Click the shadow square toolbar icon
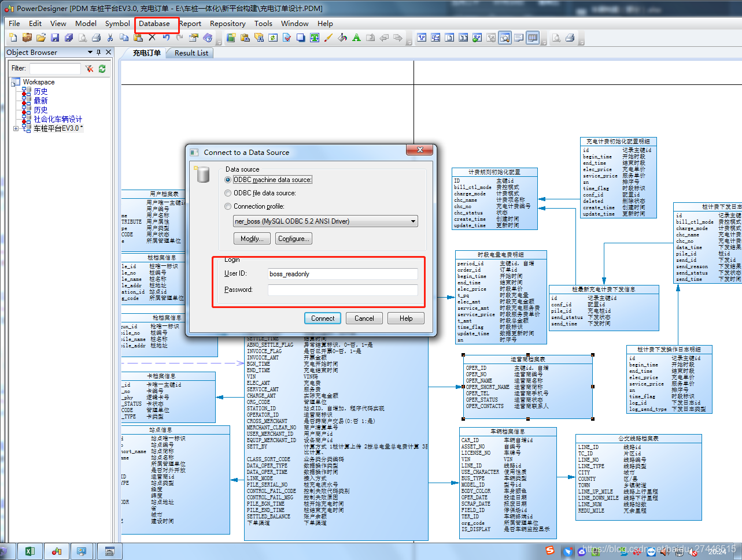Screen dimensions: 742x560 click(301, 38)
